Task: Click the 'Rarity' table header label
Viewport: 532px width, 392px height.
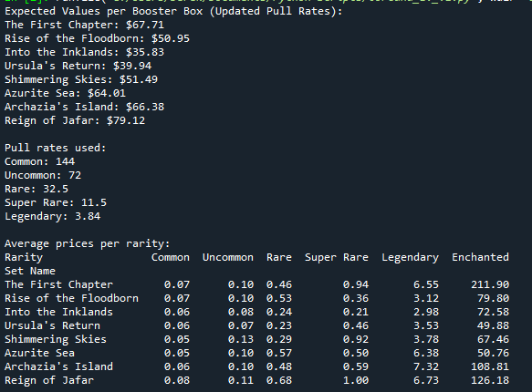Action: pos(24,257)
